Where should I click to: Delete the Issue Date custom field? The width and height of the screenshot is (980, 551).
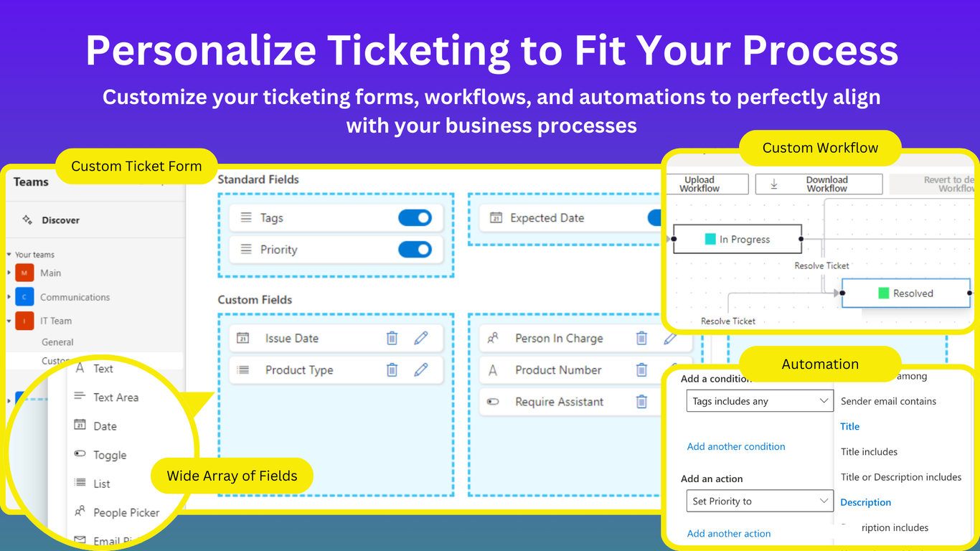[x=392, y=338]
